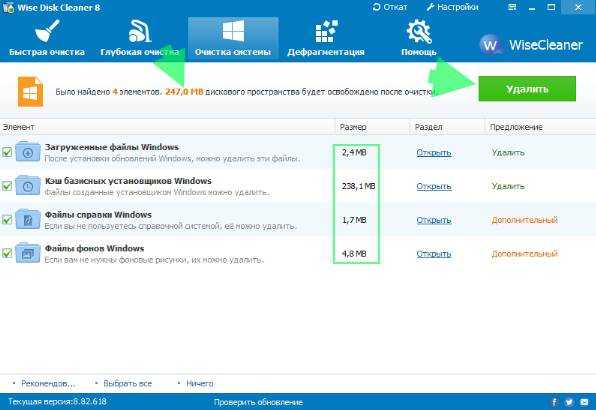
Task: Open the Настройки settings
Action: (452, 7)
